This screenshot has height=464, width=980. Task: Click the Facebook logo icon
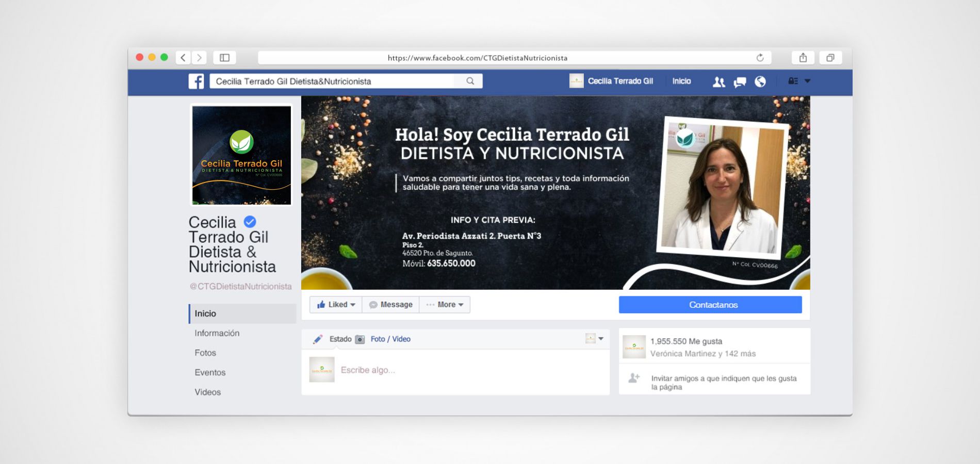click(x=196, y=81)
